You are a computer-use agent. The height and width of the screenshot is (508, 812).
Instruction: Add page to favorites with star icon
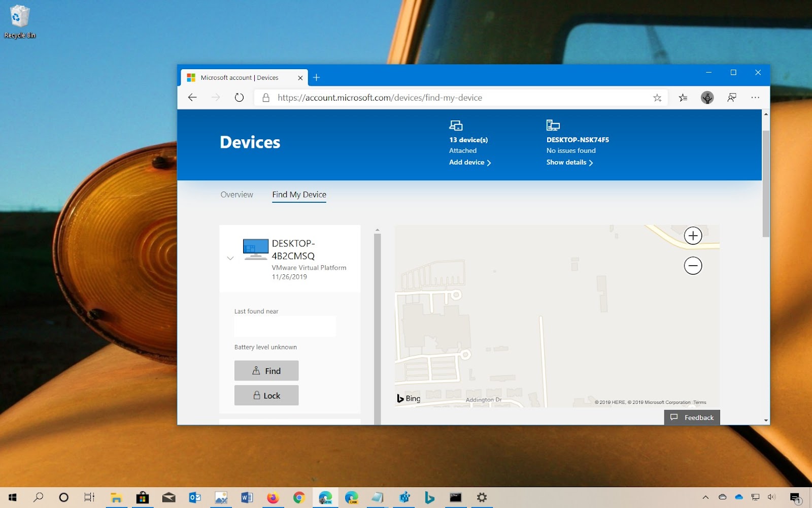click(x=657, y=98)
